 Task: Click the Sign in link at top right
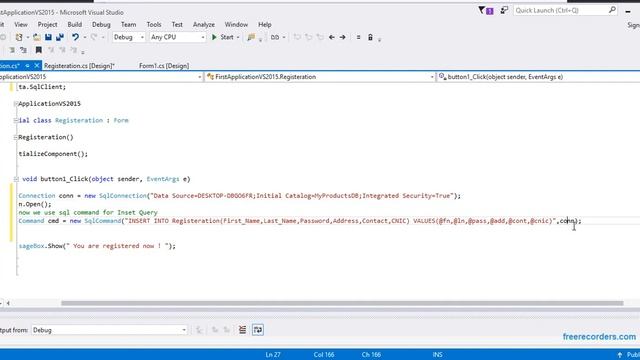(x=633, y=25)
